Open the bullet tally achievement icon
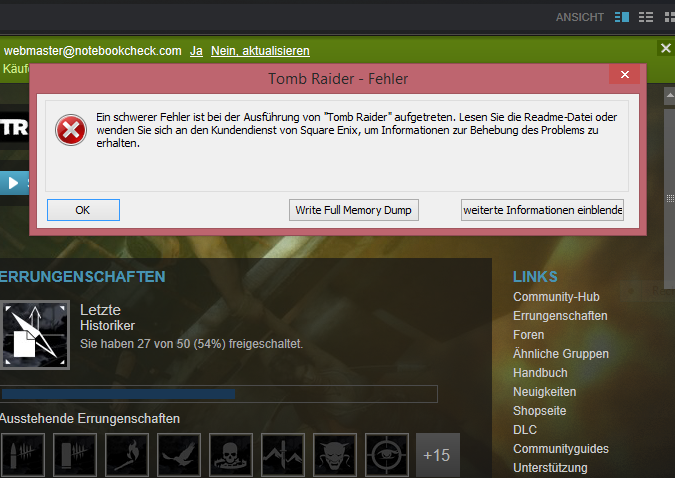 coord(23,455)
